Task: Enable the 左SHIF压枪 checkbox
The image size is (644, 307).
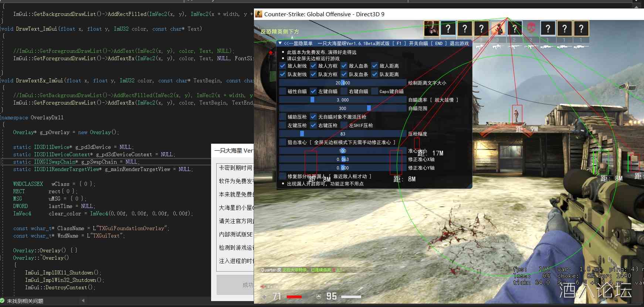Action: [344, 125]
